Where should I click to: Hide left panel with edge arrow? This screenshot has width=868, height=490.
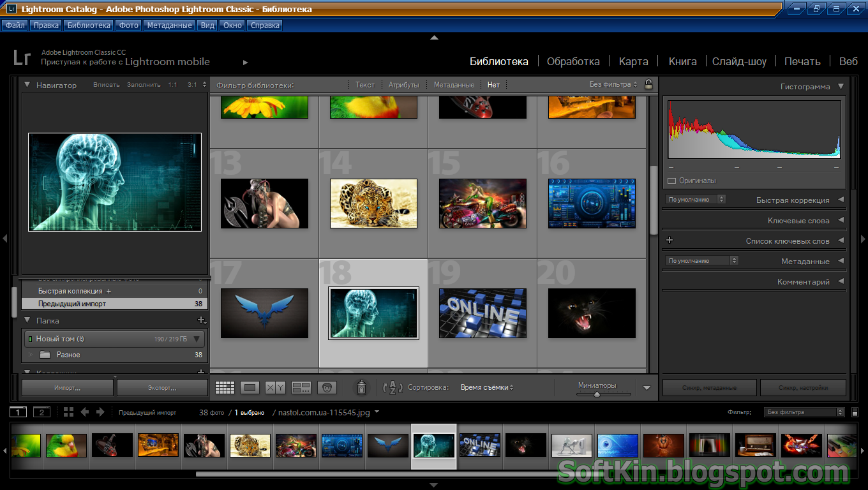(4, 239)
